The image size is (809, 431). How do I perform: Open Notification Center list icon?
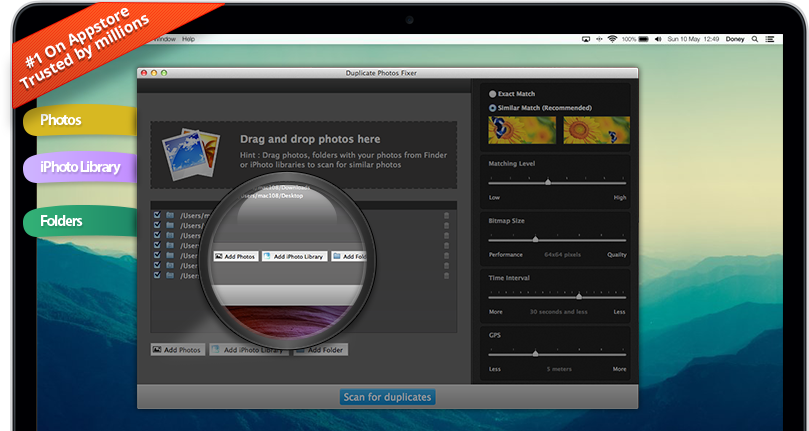point(770,39)
